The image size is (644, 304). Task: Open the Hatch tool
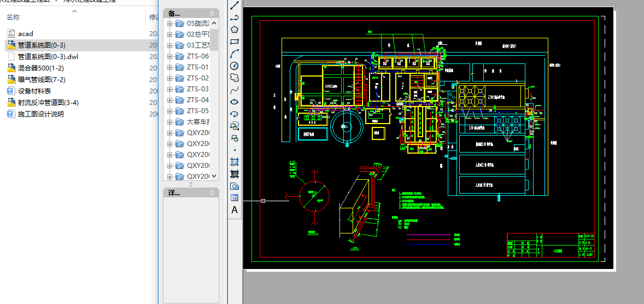click(x=235, y=162)
